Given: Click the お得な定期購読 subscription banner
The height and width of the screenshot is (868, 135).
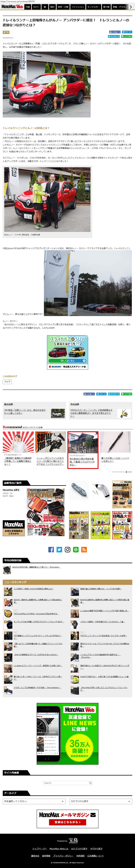Looking at the screenshot, I should [x=14, y=528].
